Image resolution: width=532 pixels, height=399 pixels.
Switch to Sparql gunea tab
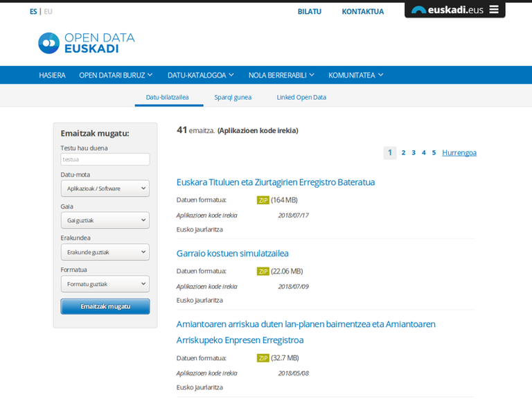[233, 98]
